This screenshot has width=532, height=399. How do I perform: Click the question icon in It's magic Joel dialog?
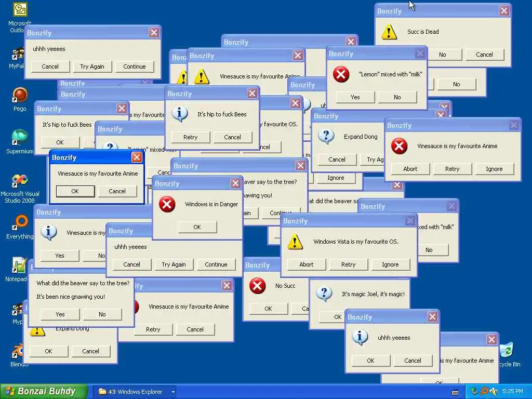tap(324, 294)
